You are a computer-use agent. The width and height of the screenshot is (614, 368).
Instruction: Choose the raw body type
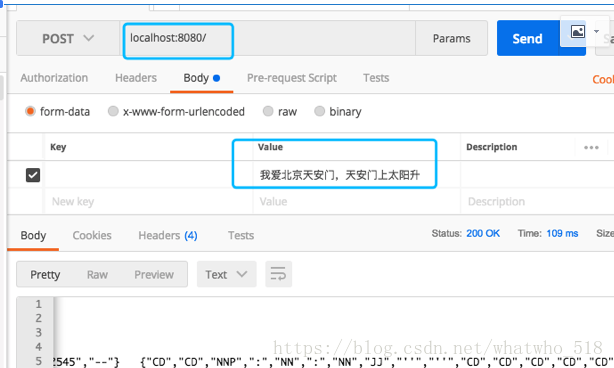coord(268,111)
